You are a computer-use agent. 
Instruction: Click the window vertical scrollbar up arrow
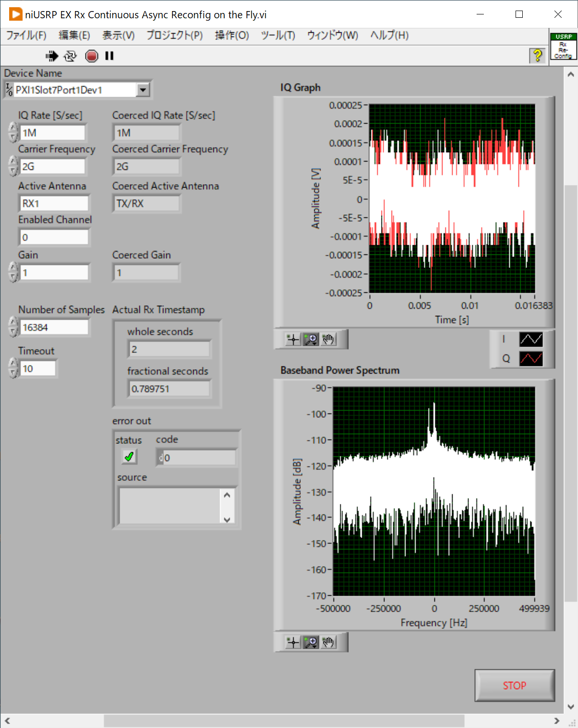(570, 74)
